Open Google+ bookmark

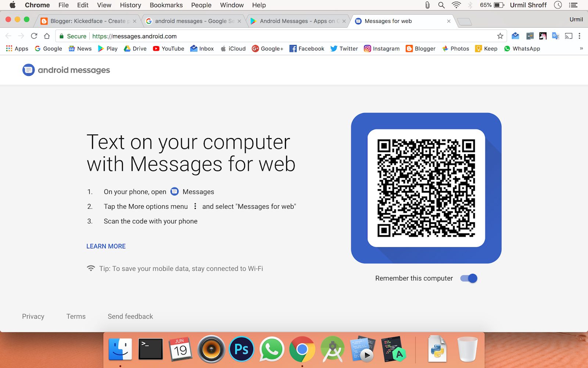point(268,49)
